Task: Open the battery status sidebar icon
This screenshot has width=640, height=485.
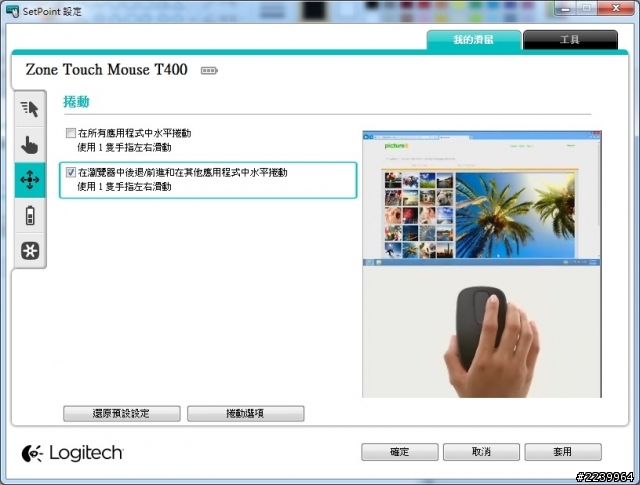Action: point(30,216)
